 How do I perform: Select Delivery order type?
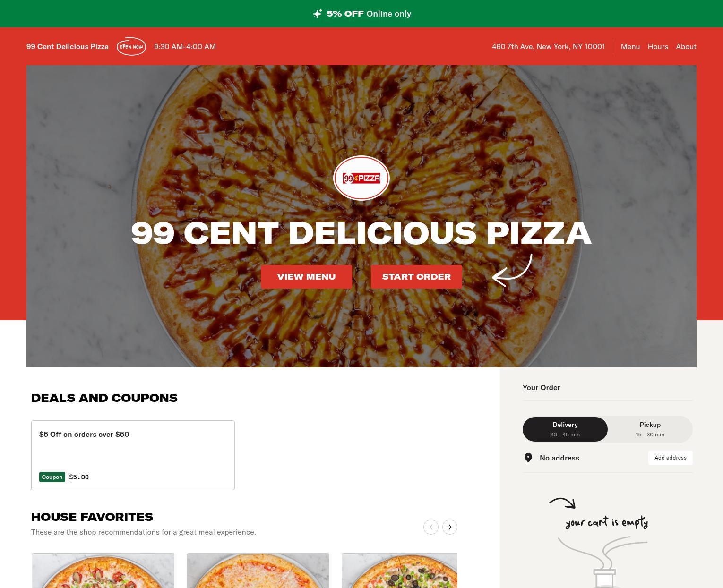tap(565, 429)
